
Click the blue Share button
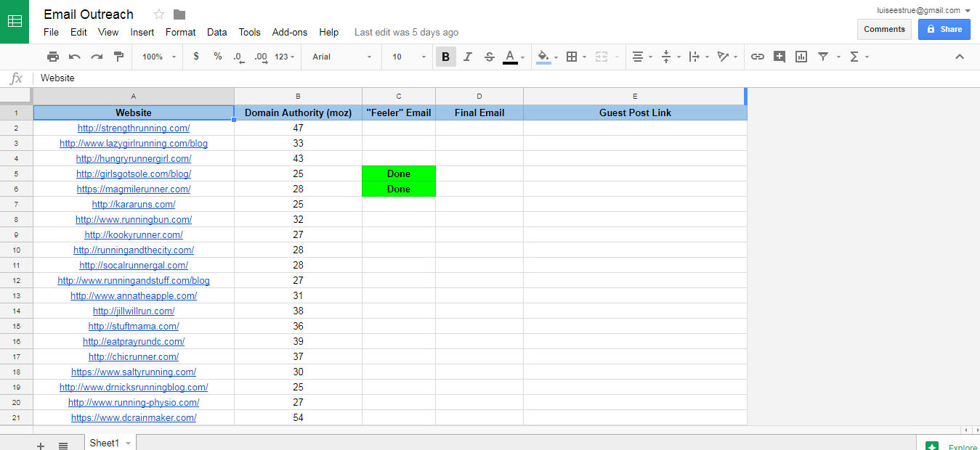[944, 29]
